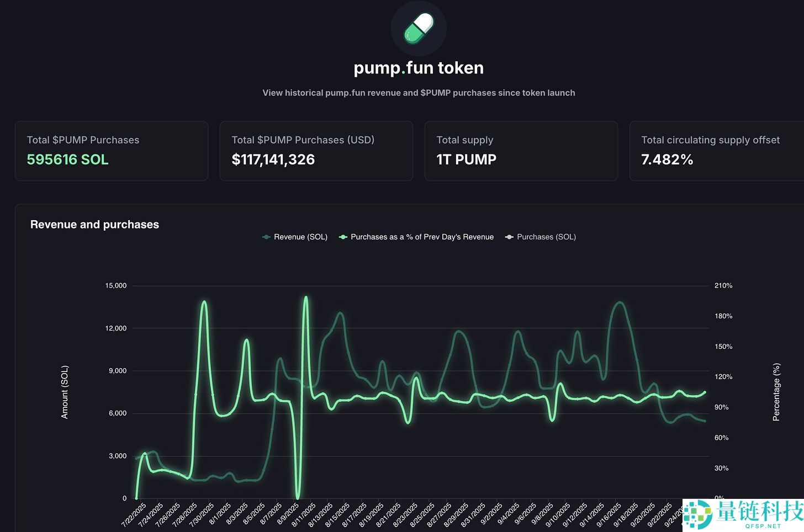Toggle Purchases as a % of Prev Day's Revenue

(x=416, y=237)
